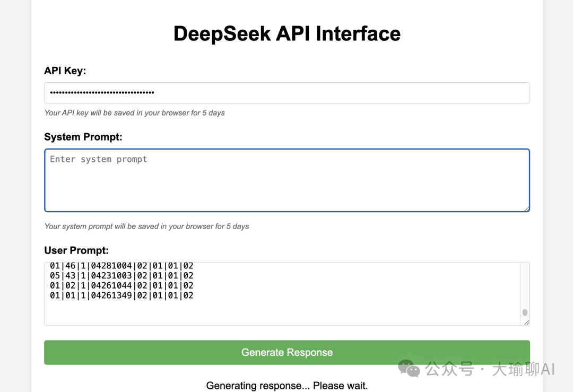Click the 'System Prompt:' label

(83, 137)
